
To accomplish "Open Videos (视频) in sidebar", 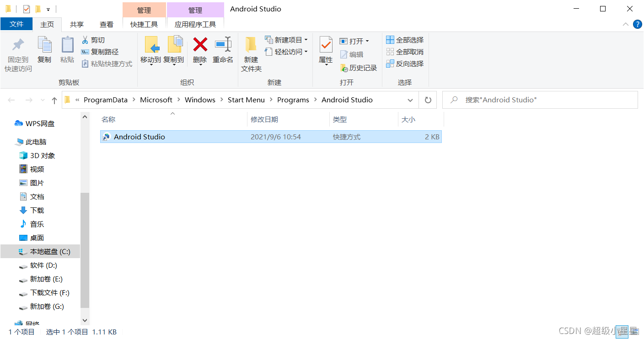I will click(32, 169).
